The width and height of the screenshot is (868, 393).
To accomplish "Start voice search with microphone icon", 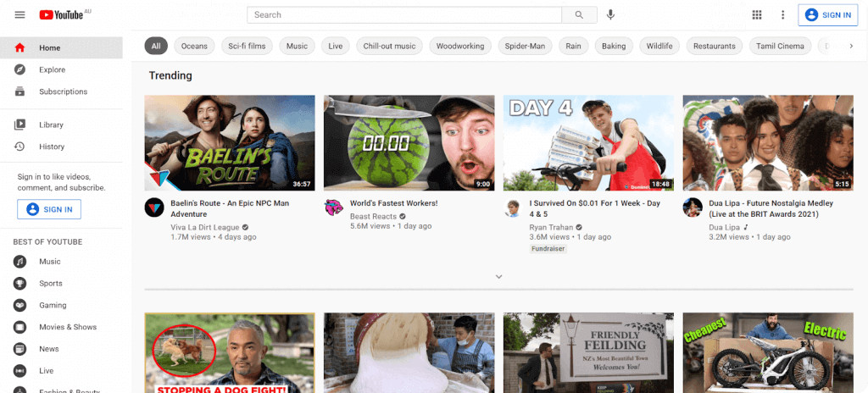I will pyautogui.click(x=610, y=15).
